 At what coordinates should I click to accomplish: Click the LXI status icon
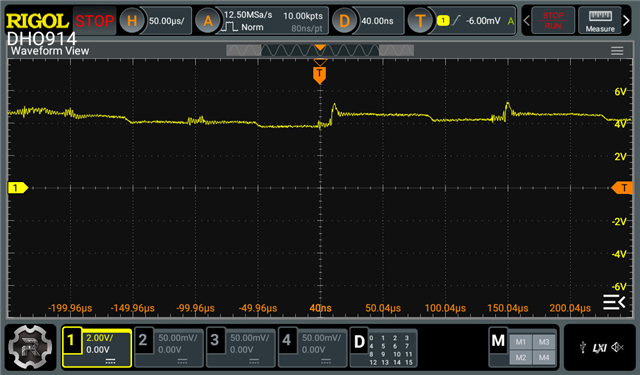coord(600,348)
